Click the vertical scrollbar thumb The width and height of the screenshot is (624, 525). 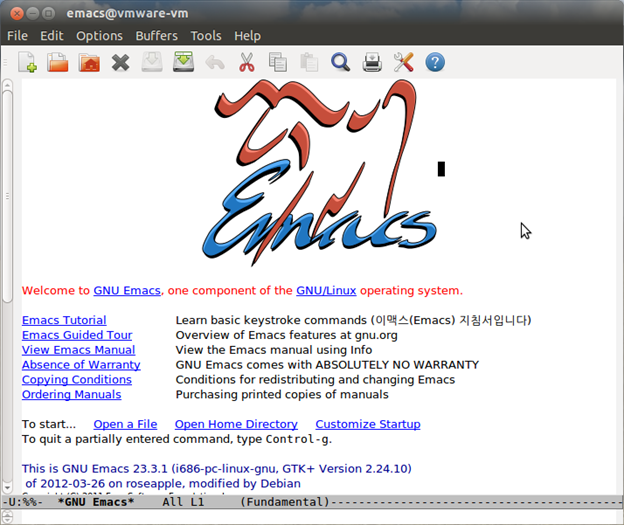[x=7, y=196]
